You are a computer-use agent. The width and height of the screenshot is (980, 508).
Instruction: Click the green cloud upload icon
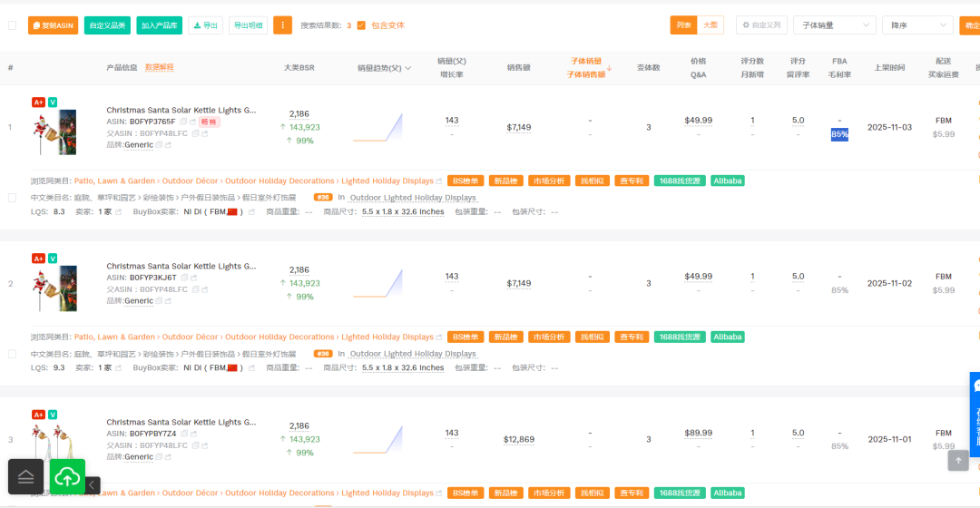pyautogui.click(x=68, y=476)
